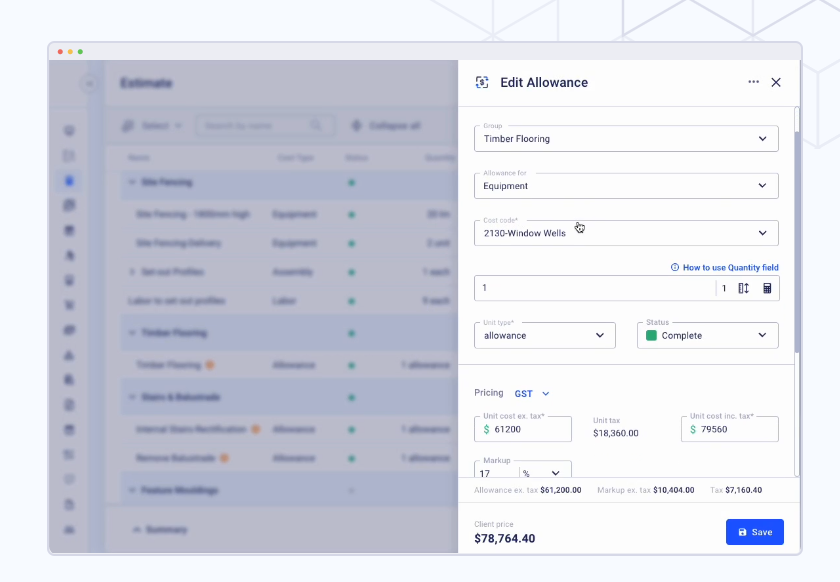Collapse the Stairs & Balustrade group

[x=132, y=397]
